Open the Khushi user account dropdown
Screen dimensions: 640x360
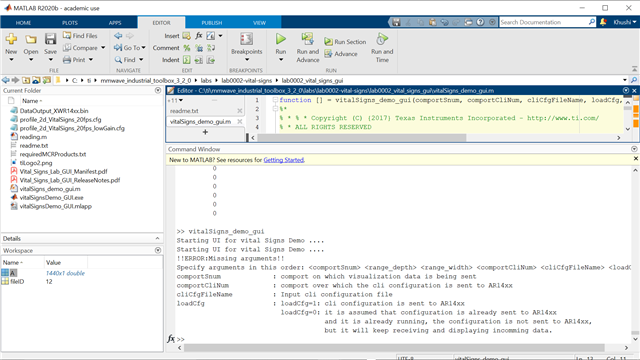click(x=624, y=22)
